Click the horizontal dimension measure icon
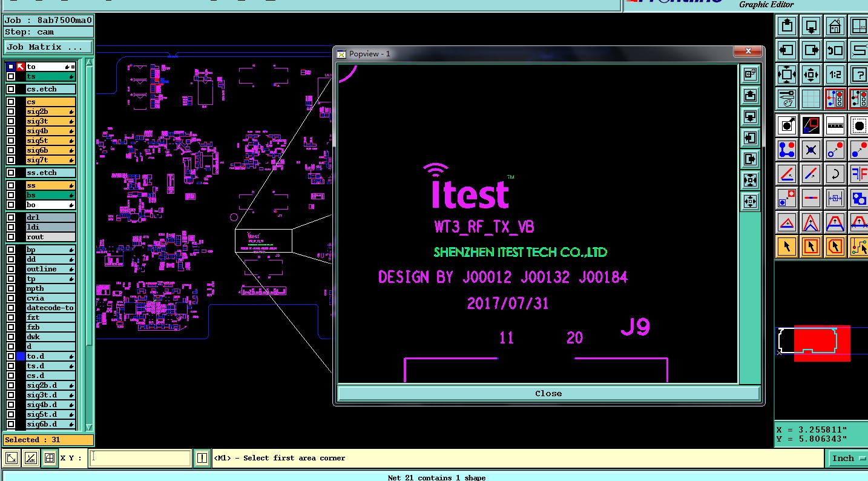Screen dimensions: 868x481 click(835, 198)
